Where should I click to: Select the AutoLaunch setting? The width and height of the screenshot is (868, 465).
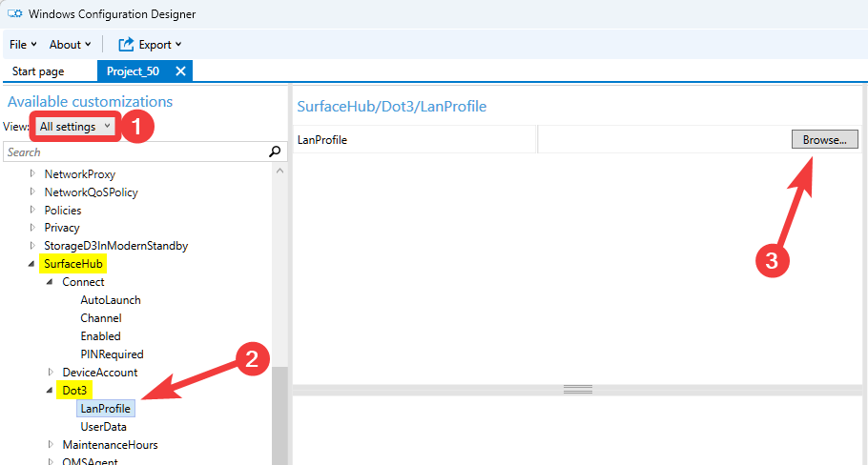[110, 300]
